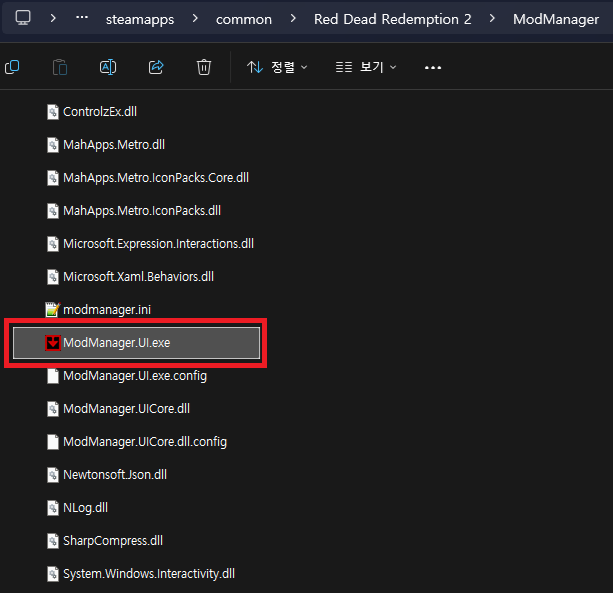Click the This PC monitor icon in address bar
The height and width of the screenshot is (593, 613).
pos(23,18)
